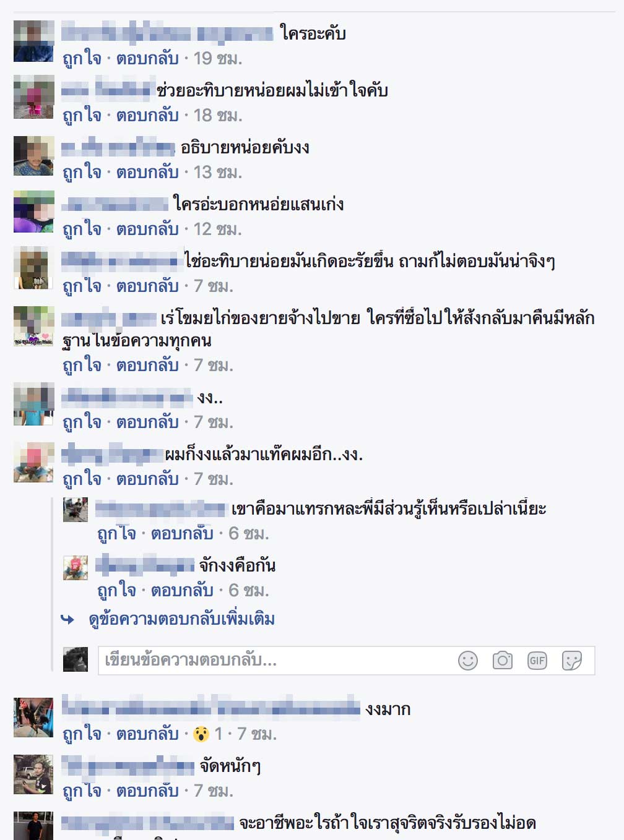Like the comment ใครอะคับ
Image resolution: width=624 pixels, height=840 pixels.
pyautogui.click(x=82, y=58)
